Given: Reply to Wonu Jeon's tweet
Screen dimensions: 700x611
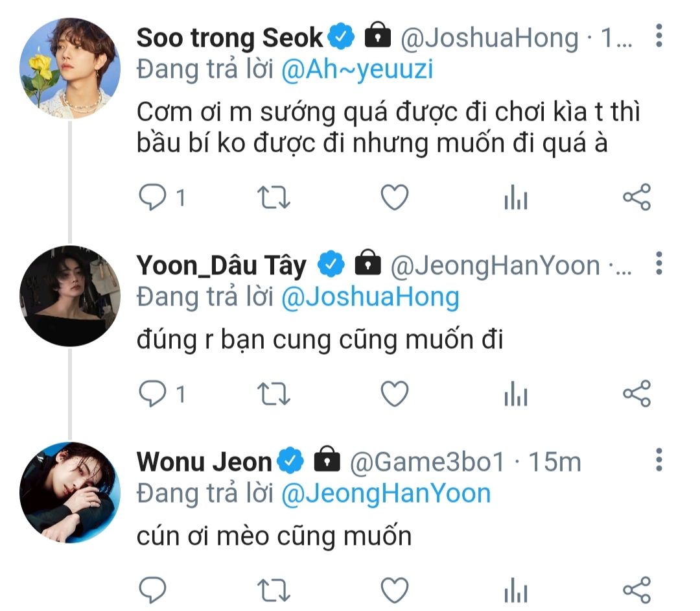Looking at the screenshot, I should click(x=153, y=590).
